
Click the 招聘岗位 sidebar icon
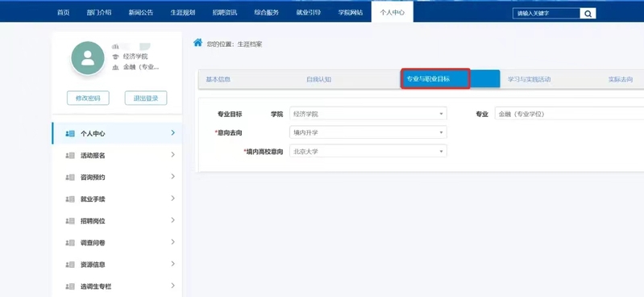[x=70, y=221]
